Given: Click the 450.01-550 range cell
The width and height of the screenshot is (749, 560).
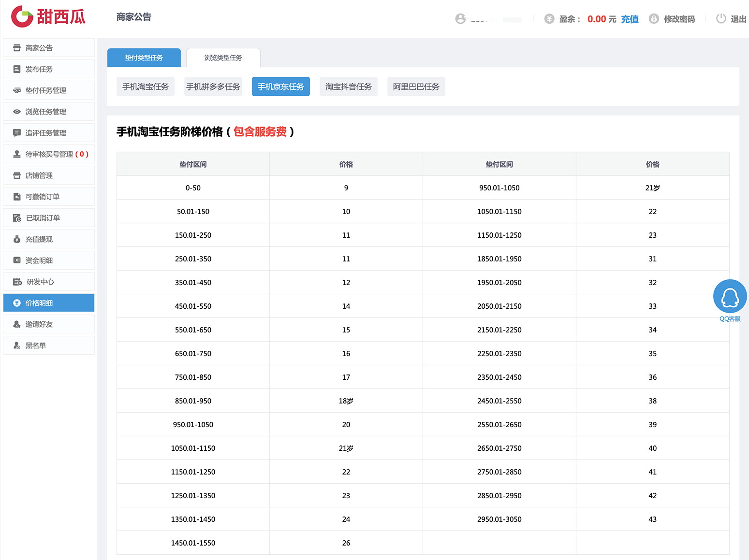Looking at the screenshot, I should (x=193, y=306).
